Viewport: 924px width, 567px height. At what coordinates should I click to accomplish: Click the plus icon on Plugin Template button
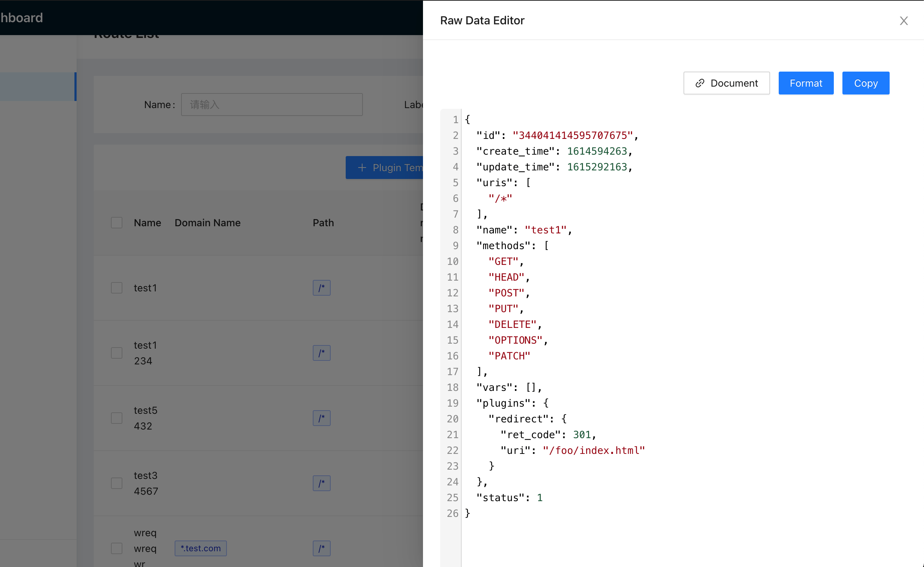click(362, 168)
